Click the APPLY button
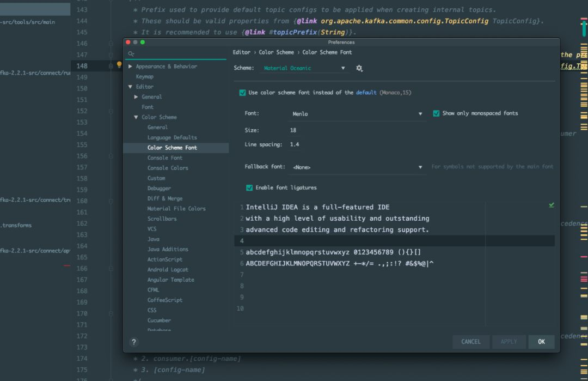 coord(509,342)
